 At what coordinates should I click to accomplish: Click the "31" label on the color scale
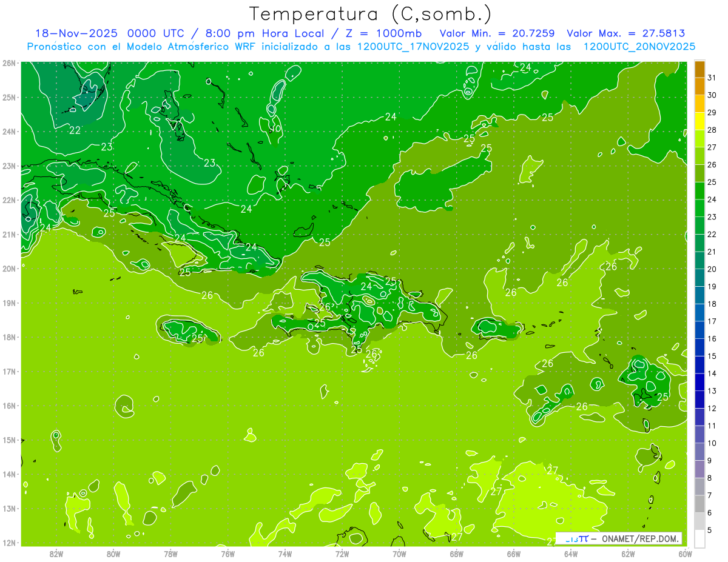[712, 78]
